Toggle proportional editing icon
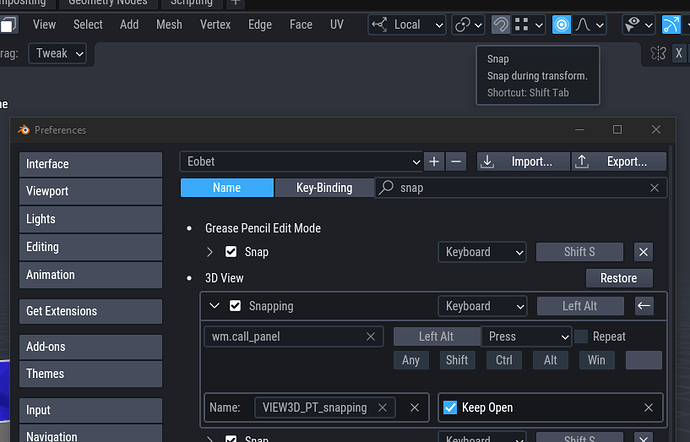690x442 pixels. (562, 25)
